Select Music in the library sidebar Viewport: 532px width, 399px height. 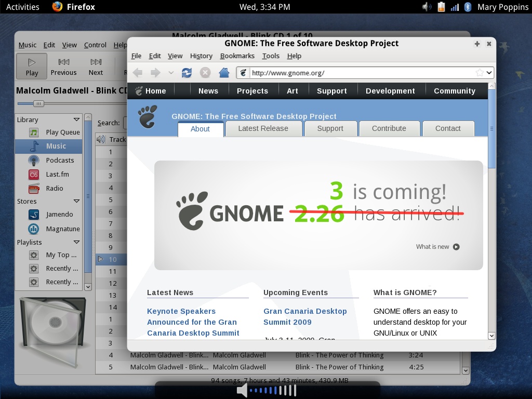point(49,146)
